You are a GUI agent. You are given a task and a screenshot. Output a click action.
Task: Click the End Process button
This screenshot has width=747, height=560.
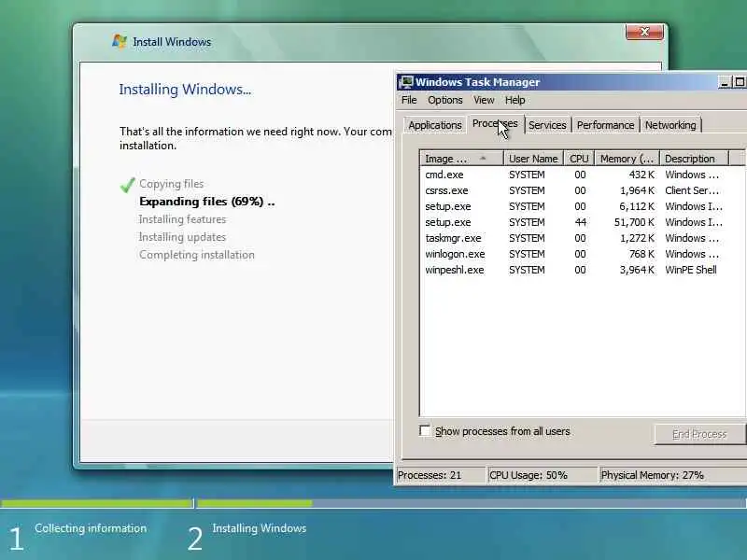click(x=699, y=434)
